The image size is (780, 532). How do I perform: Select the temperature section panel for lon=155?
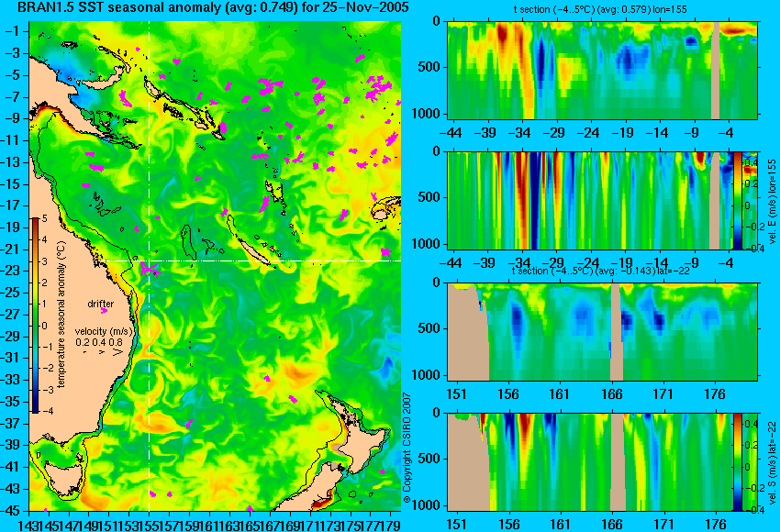(602, 70)
